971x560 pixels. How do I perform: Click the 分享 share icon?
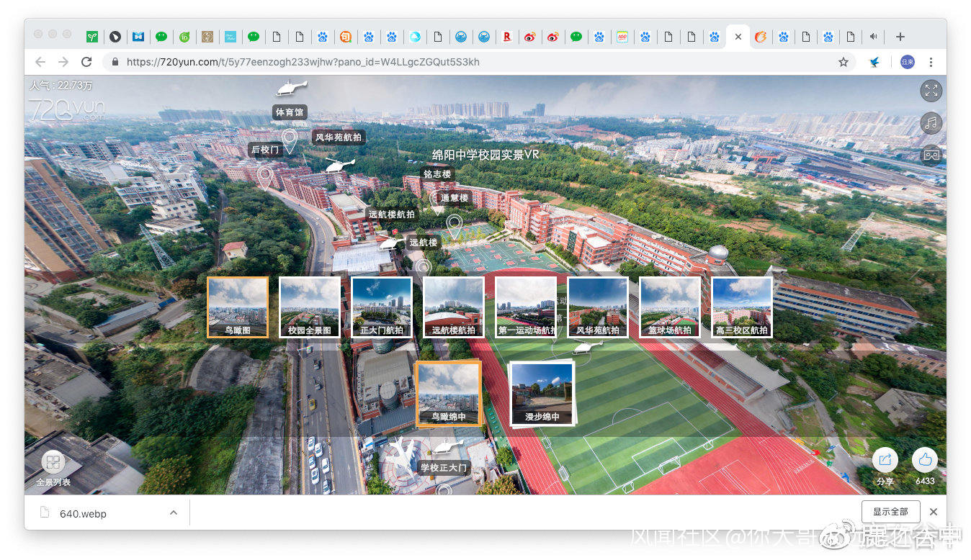[885, 460]
